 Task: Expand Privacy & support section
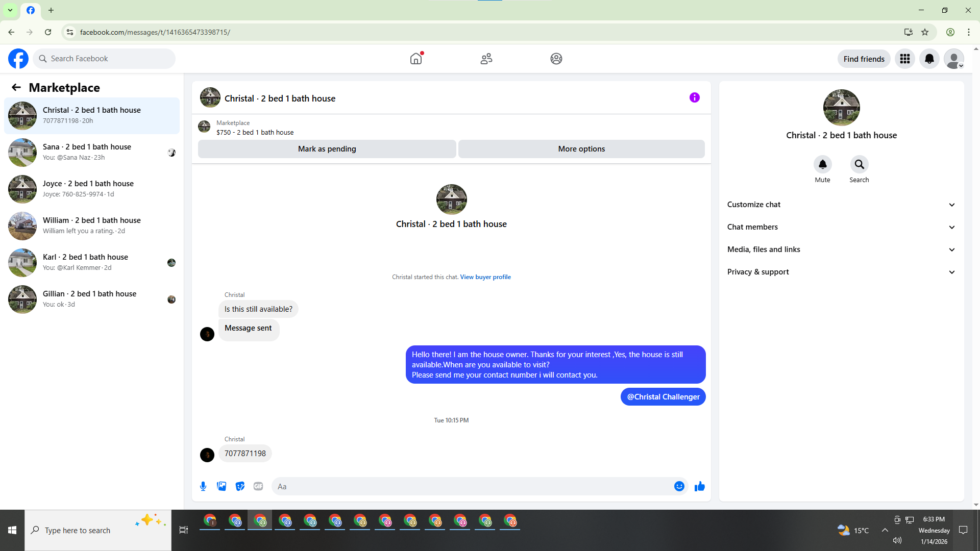(x=841, y=272)
